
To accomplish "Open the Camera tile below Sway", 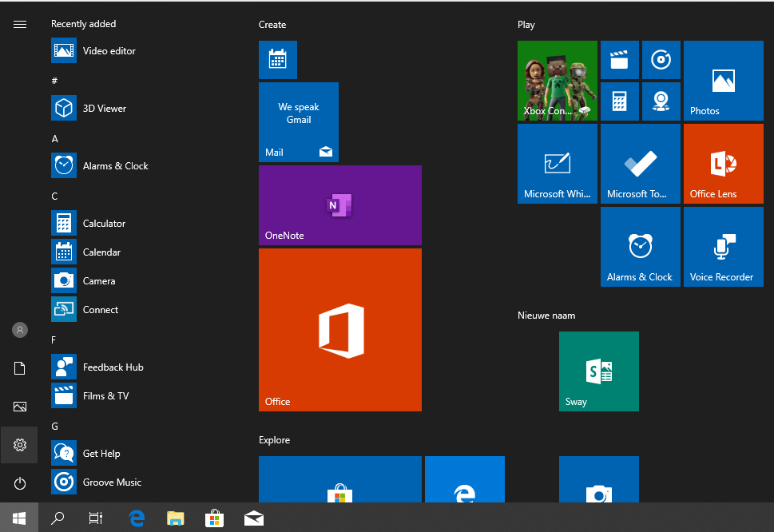I will point(599,479).
